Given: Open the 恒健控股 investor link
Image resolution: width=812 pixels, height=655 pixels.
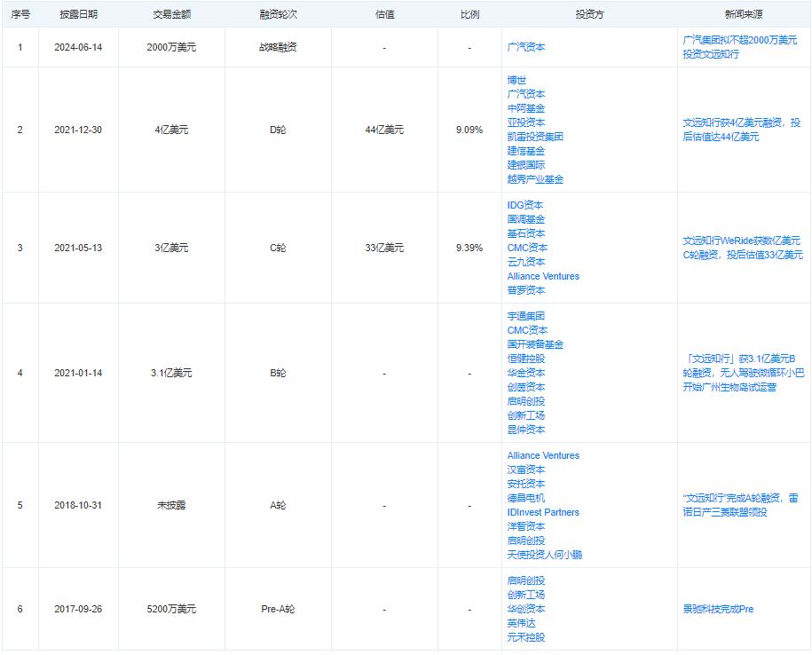Looking at the screenshot, I should pyautogui.click(x=525, y=359).
